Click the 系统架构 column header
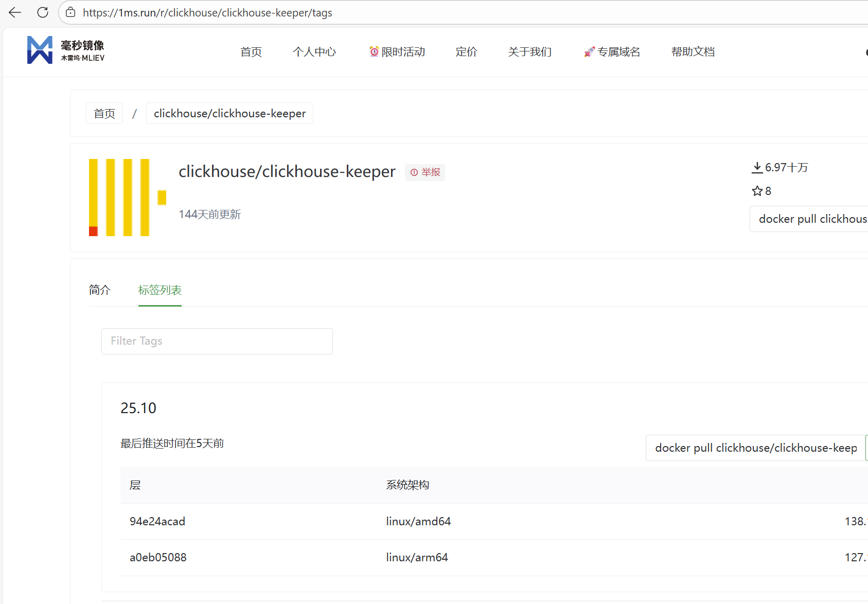This screenshot has height=604, width=868. point(408,485)
